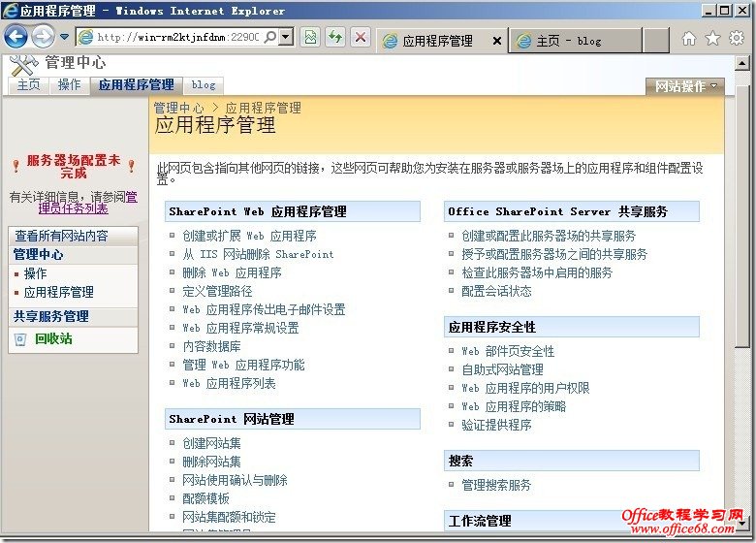Image resolution: width=756 pixels, height=543 pixels.
Task: Click the Internet Explorer title bar icon
Action: pos(10,10)
